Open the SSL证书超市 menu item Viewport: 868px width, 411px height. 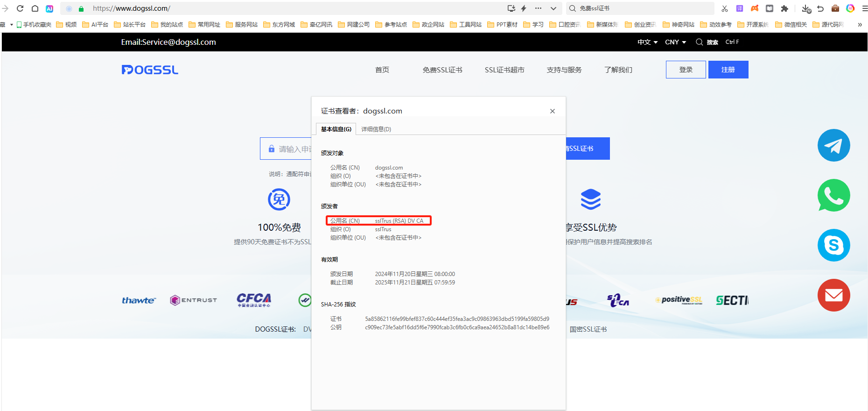click(x=504, y=70)
